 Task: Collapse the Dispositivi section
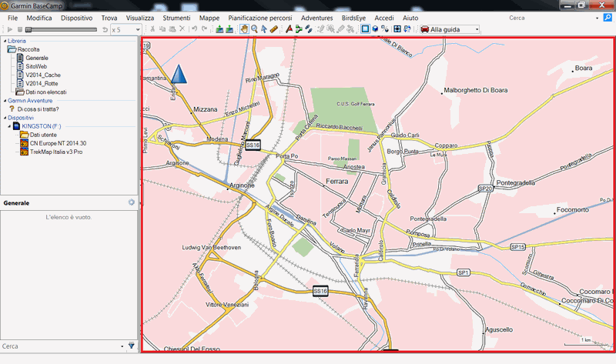(x=5, y=118)
